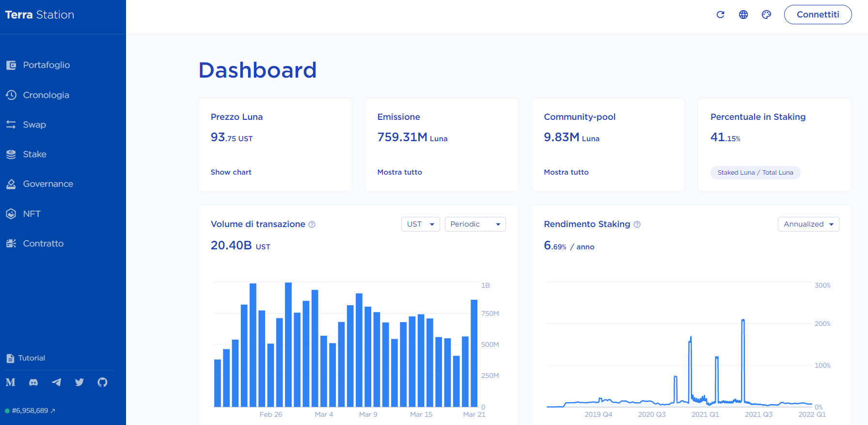Open the Twitter social link icon
The height and width of the screenshot is (425, 868).
tap(79, 382)
